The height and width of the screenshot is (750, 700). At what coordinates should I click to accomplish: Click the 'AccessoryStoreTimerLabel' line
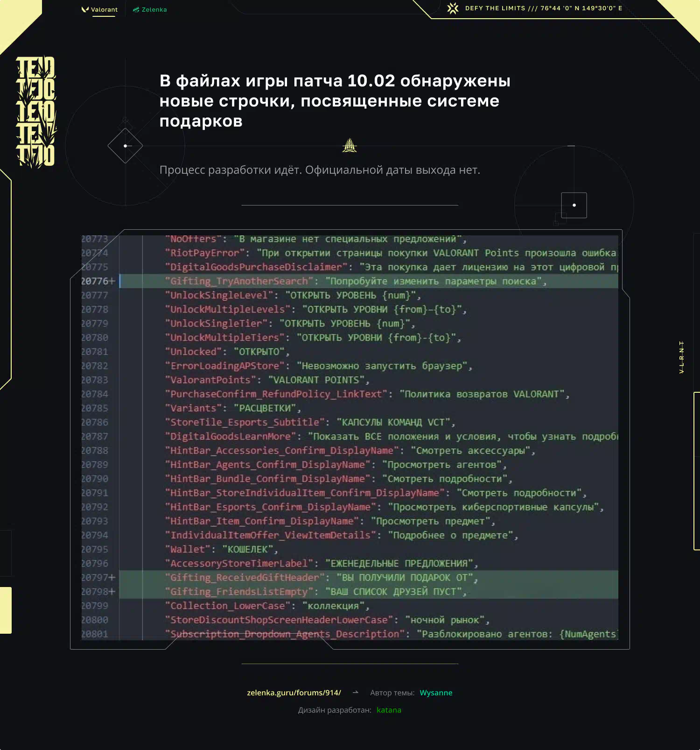click(322, 563)
